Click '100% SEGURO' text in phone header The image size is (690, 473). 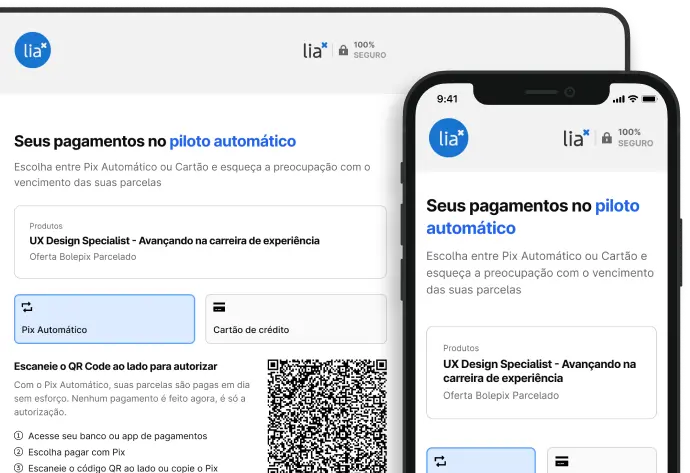[x=635, y=138]
